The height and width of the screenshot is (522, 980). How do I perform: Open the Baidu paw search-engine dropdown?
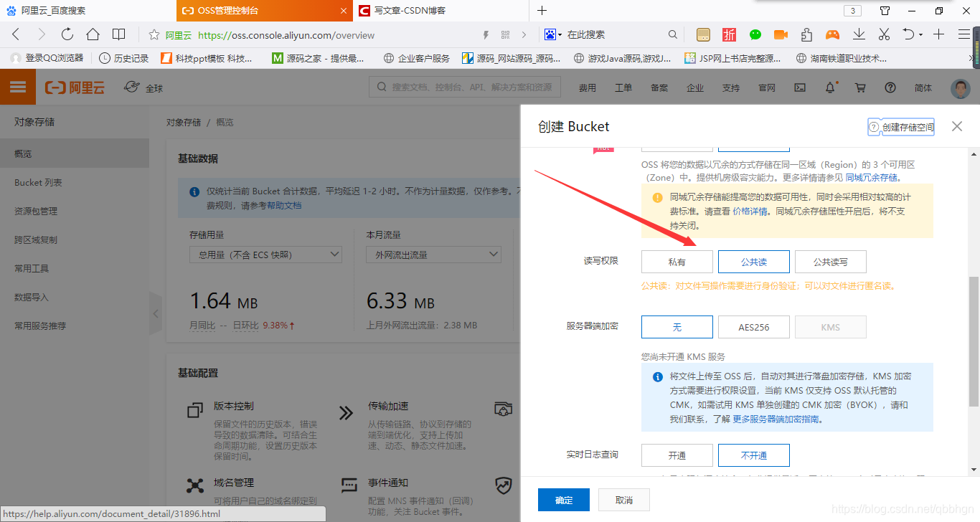pyautogui.click(x=554, y=34)
